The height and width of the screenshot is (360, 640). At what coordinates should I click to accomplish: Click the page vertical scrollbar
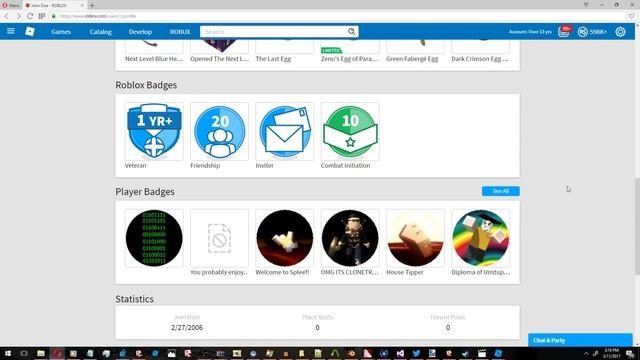pyautogui.click(x=637, y=227)
